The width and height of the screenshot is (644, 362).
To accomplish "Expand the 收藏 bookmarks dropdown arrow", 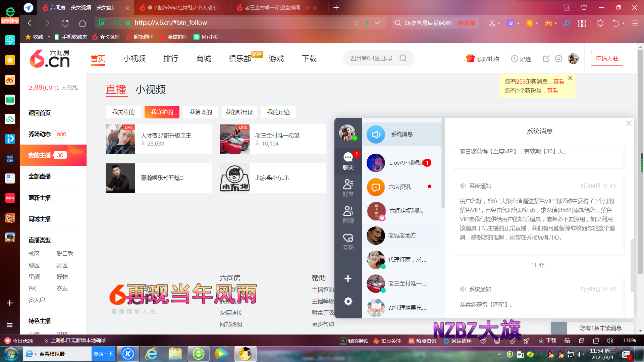I will [49, 37].
